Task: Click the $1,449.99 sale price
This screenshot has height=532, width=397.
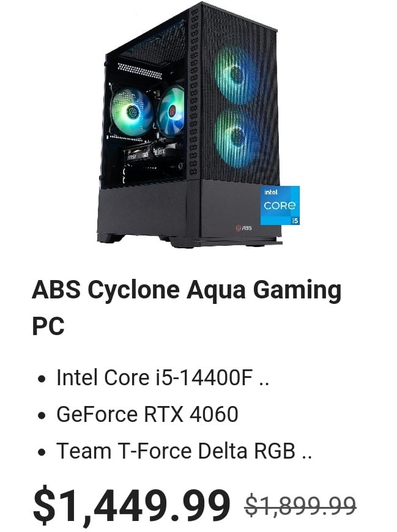Action: click(x=132, y=505)
